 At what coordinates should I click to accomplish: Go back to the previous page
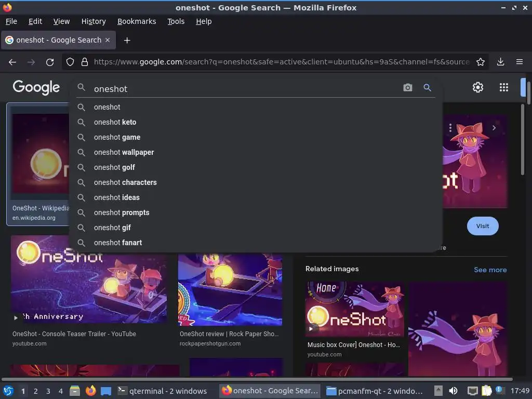pos(12,62)
